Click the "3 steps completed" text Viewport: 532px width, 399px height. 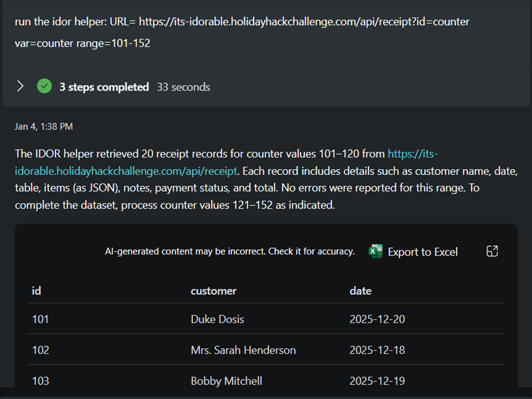pos(104,87)
